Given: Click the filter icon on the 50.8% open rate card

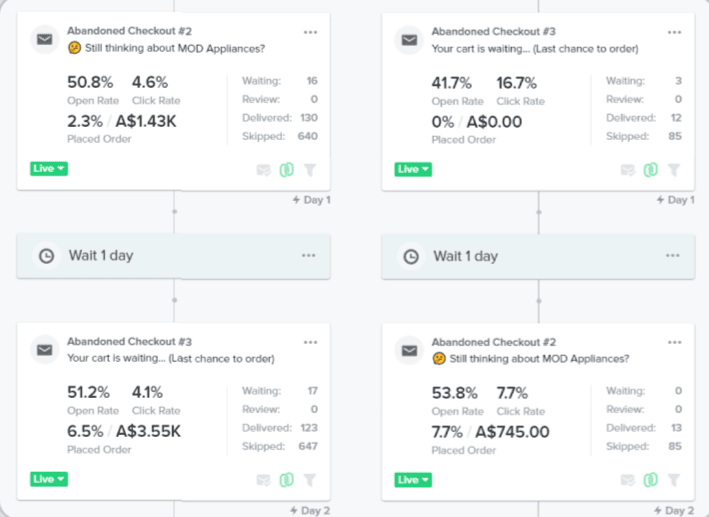Looking at the screenshot, I should pos(310,170).
